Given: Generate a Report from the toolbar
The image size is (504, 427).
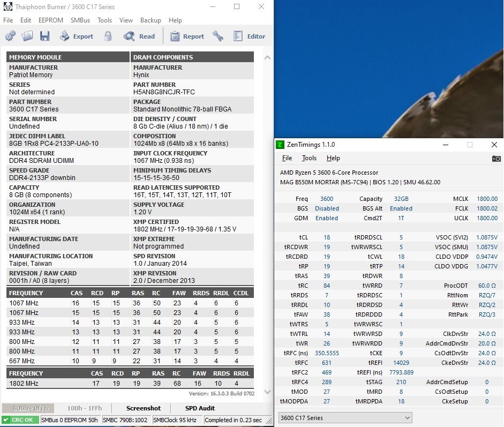Looking at the screenshot, I should coord(187,36).
